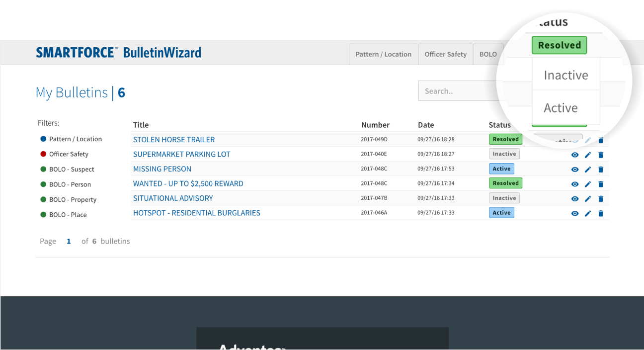Select Active from the status dropdown

[561, 108]
